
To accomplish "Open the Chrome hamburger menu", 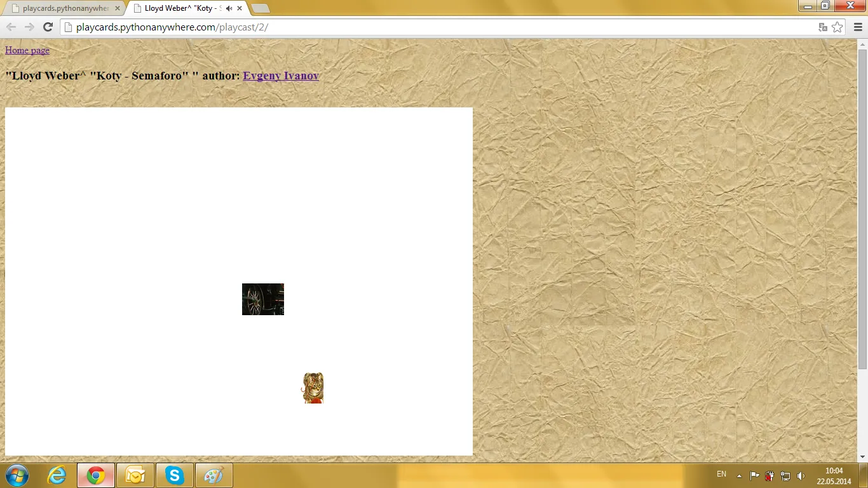I will (858, 27).
